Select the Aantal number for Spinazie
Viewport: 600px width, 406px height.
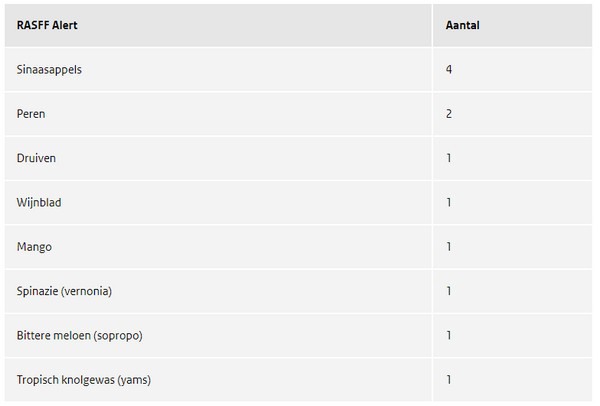450,291
